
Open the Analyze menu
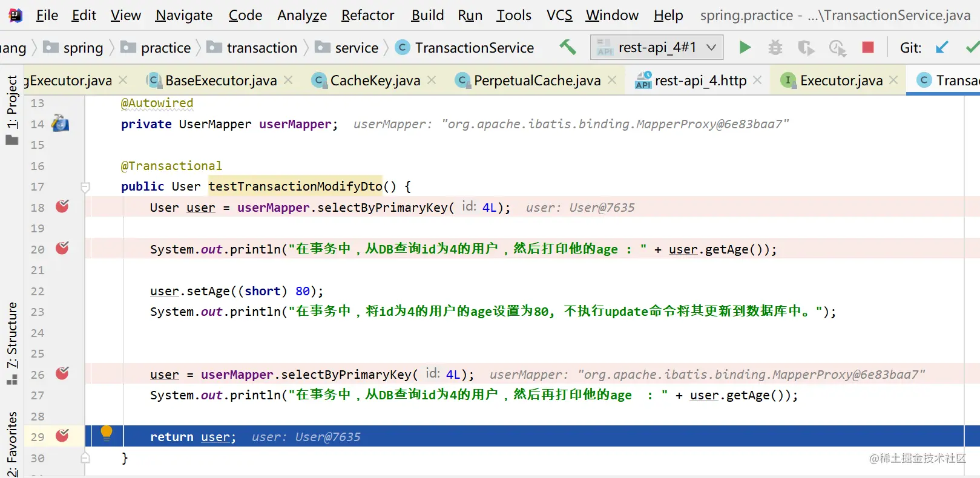pos(302,15)
